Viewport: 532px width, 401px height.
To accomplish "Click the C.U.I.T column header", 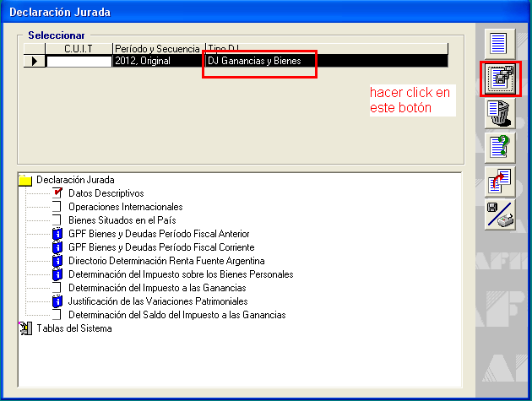I will tap(79, 49).
